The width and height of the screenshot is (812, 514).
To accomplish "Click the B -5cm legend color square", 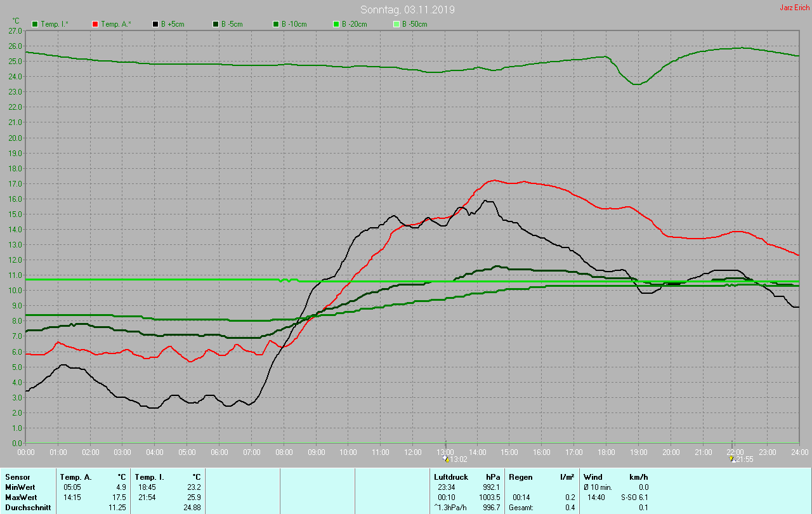I will click(x=216, y=24).
